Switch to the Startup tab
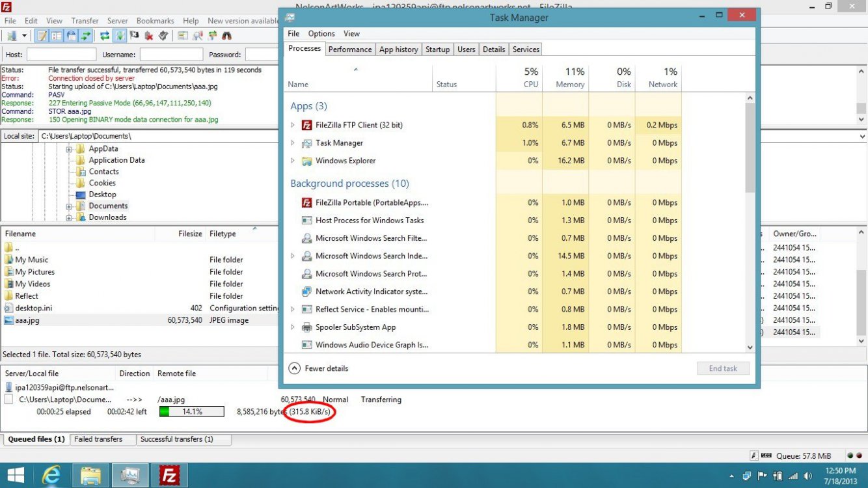The width and height of the screenshot is (868, 488). point(437,49)
